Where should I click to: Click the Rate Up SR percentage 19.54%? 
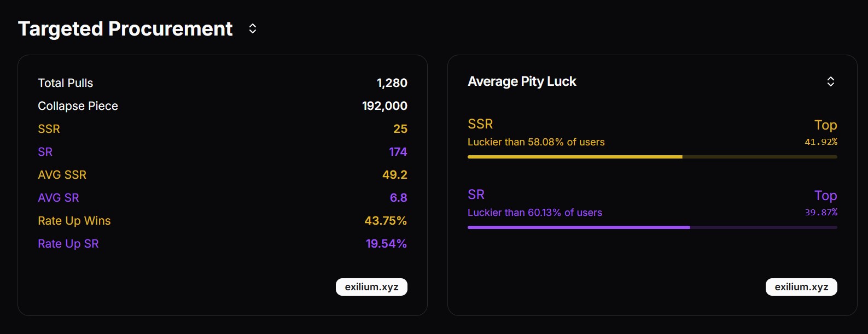[x=386, y=244]
